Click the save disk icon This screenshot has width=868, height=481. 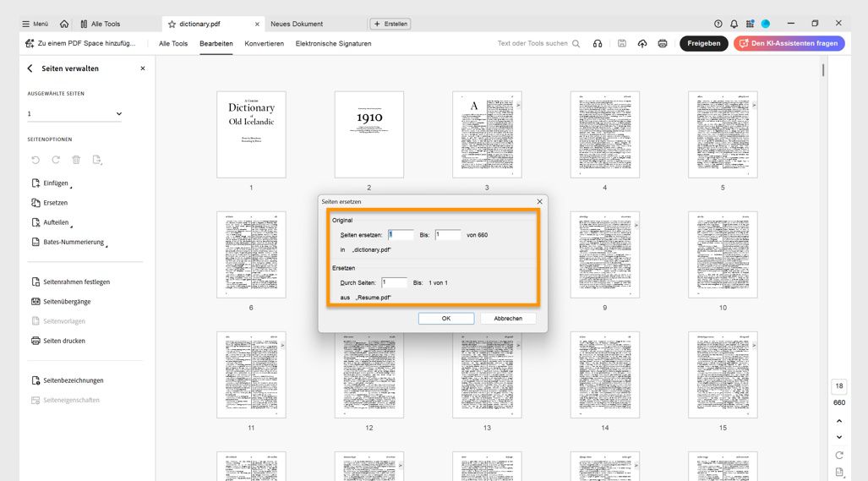[x=622, y=43]
